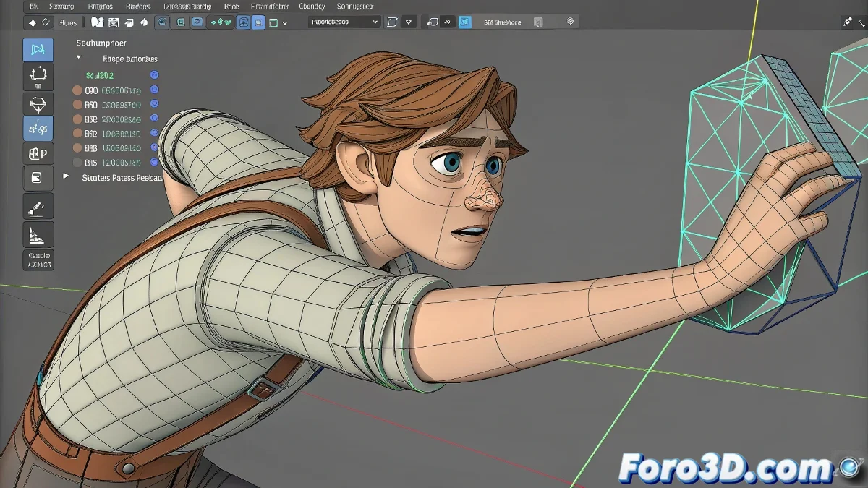Click the round gear icon in header toolbar
The image size is (868, 488).
click(x=570, y=22)
